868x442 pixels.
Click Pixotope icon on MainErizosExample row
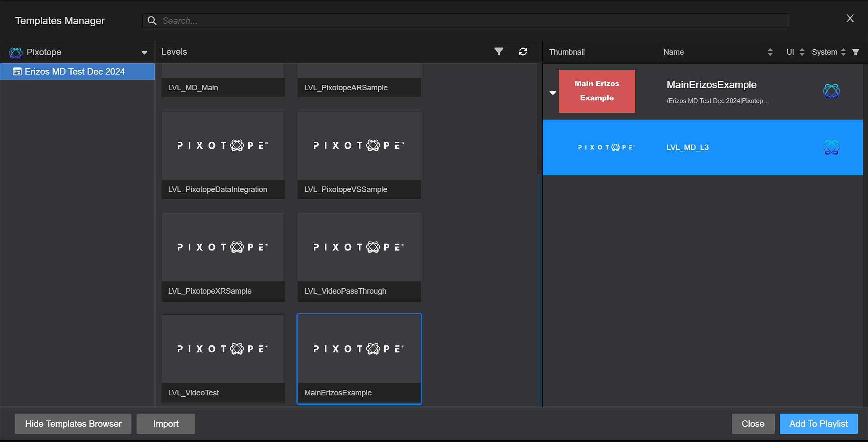[x=831, y=91]
